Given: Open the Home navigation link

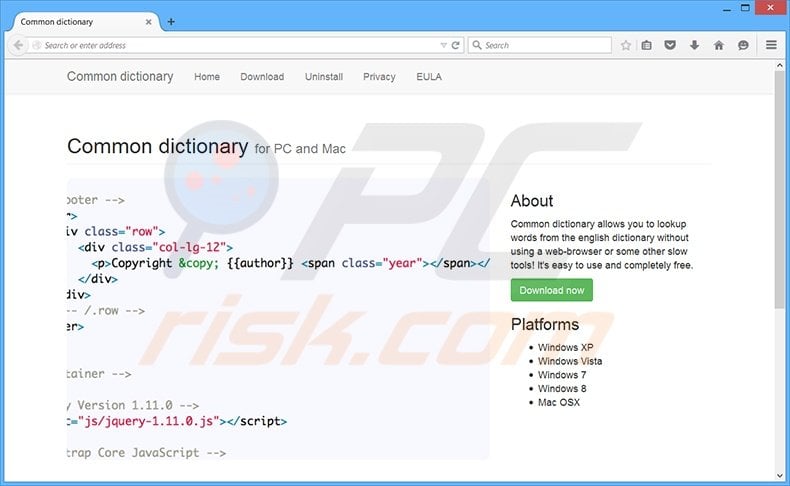Looking at the screenshot, I should coord(207,77).
